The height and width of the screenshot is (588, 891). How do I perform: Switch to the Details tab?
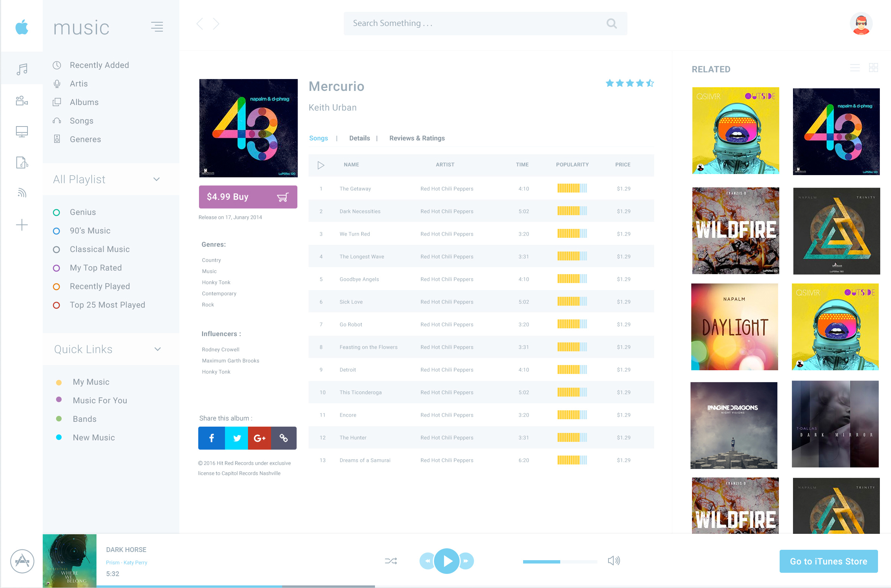click(359, 138)
